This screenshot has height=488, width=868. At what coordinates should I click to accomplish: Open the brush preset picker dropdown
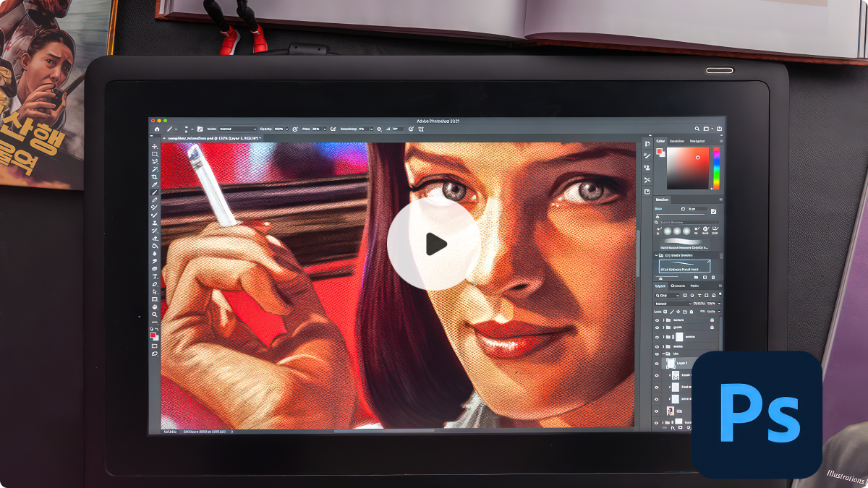click(192, 129)
